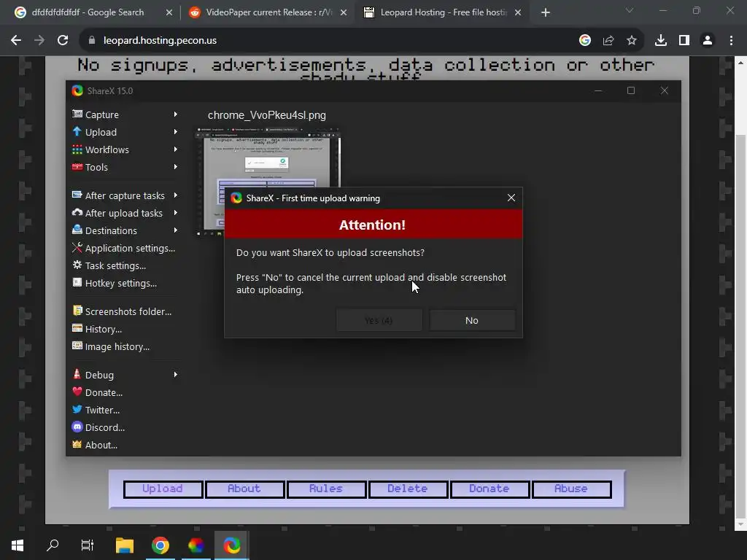Image resolution: width=747 pixels, height=560 pixels.
Task: Click the Upload link on Leopard Hosting
Action: [163, 489]
